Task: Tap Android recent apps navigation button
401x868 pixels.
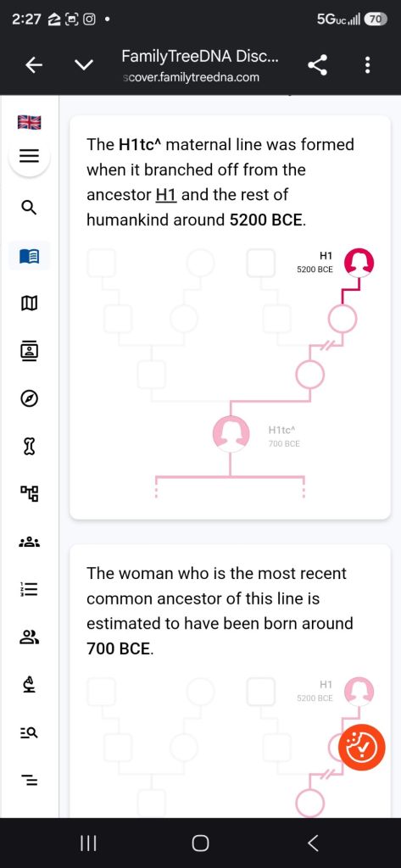Action: click(89, 843)
